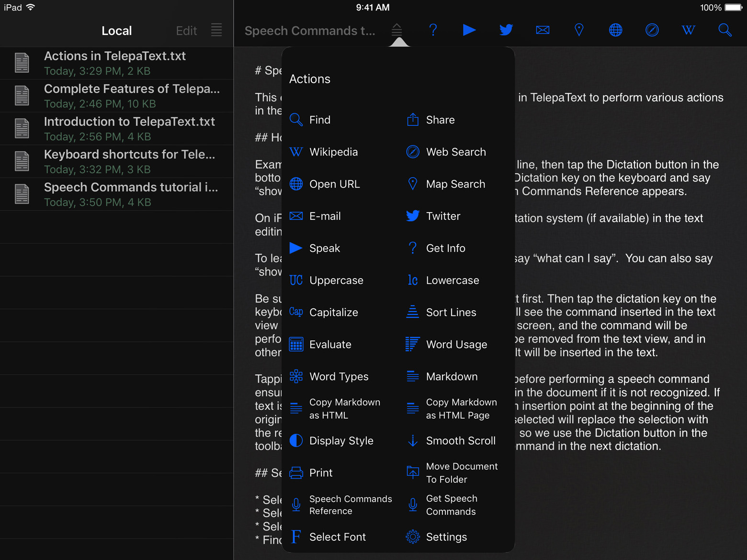Select Map Search action
Image resolution: width=747 pixels, height=560 pixels.
(446, 184)
